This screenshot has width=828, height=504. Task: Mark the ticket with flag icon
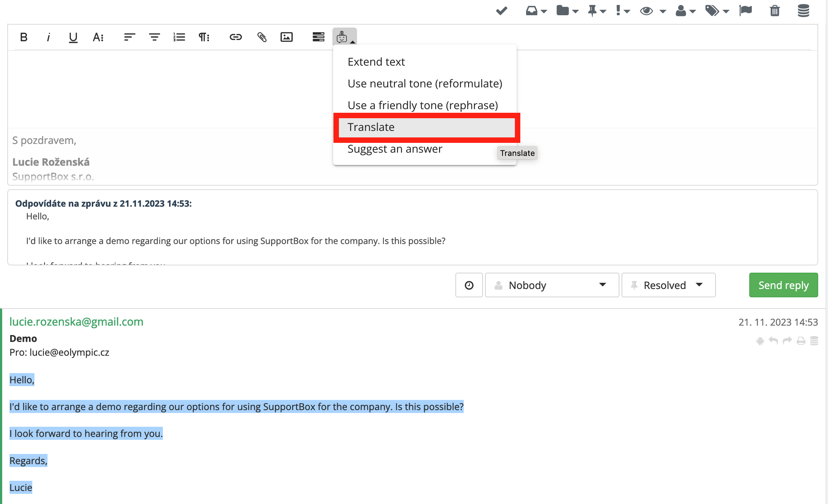(x=746, y=11)
